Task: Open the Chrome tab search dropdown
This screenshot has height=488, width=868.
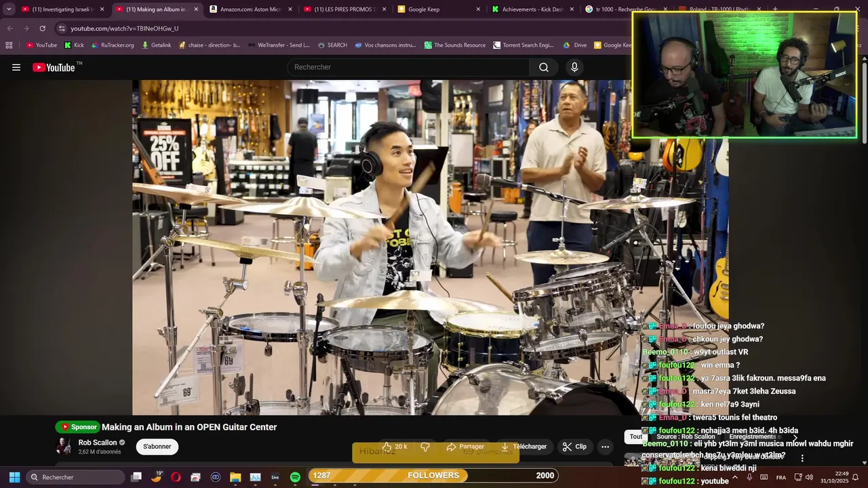Action: (9, 9)
